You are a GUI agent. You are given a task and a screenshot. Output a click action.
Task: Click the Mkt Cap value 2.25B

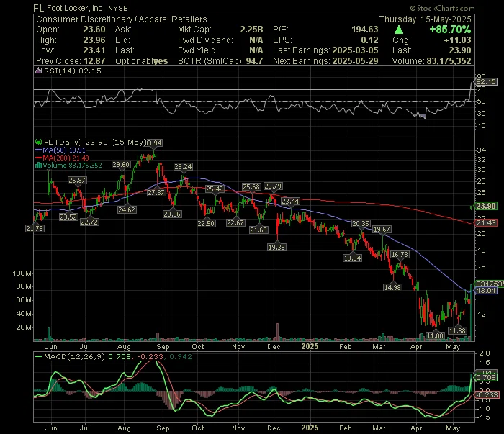click(251, 30)
